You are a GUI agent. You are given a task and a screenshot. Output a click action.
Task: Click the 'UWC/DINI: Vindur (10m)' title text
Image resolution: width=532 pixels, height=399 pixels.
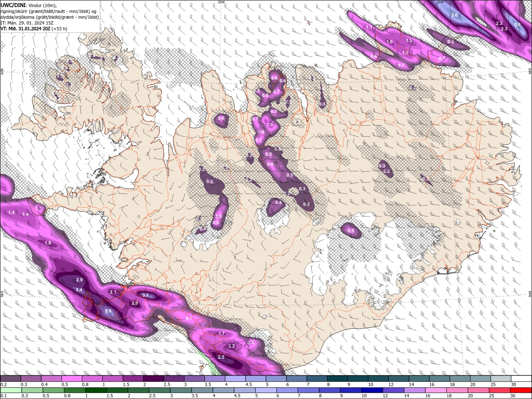tap(28, 5)
